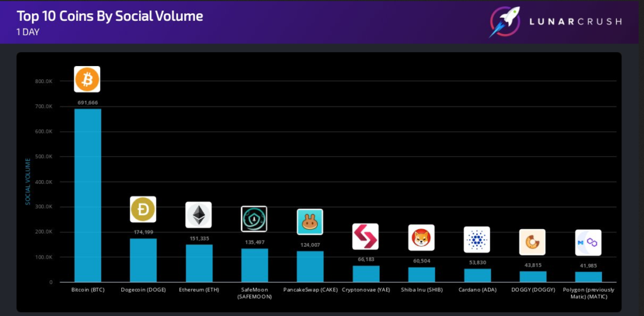Click the Shiba Inu dog icon
The width and height of the screenshot is (644, 316).
[x=421, y=237]
